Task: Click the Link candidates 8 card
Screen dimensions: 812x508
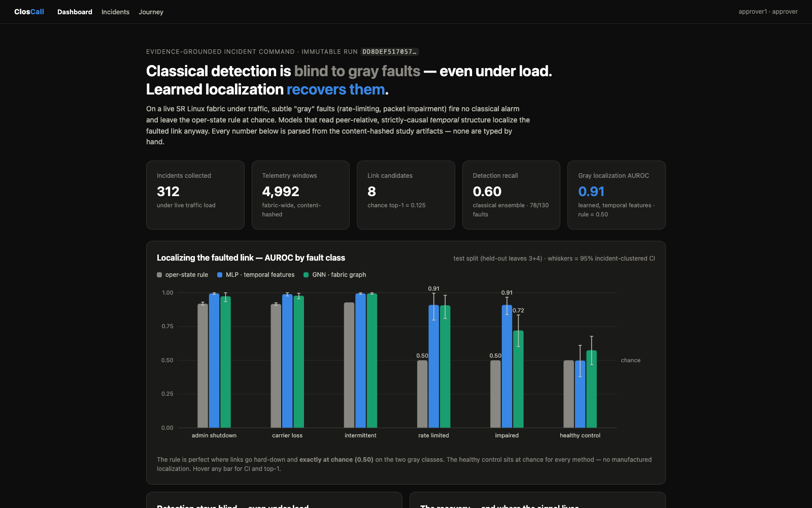Action: click(406, 195)
